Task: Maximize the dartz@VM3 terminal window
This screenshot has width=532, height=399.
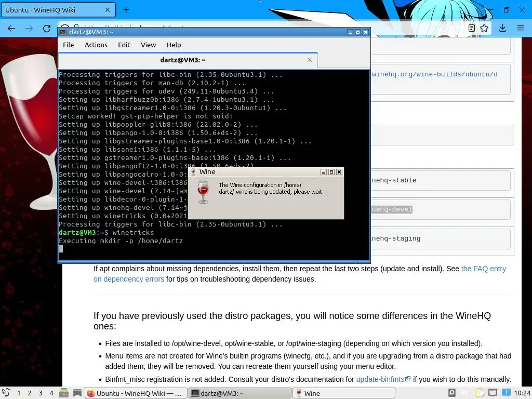Action: coord(358,32)
